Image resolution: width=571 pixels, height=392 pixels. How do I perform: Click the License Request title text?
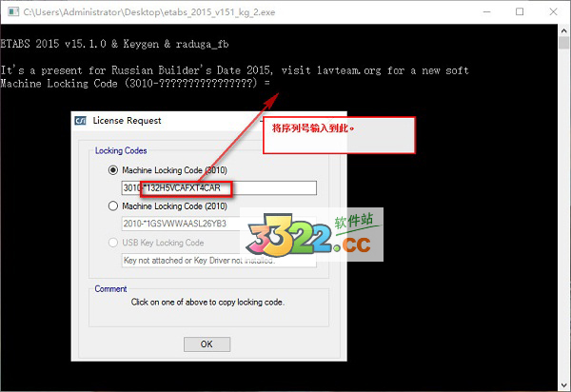point(127,121)
